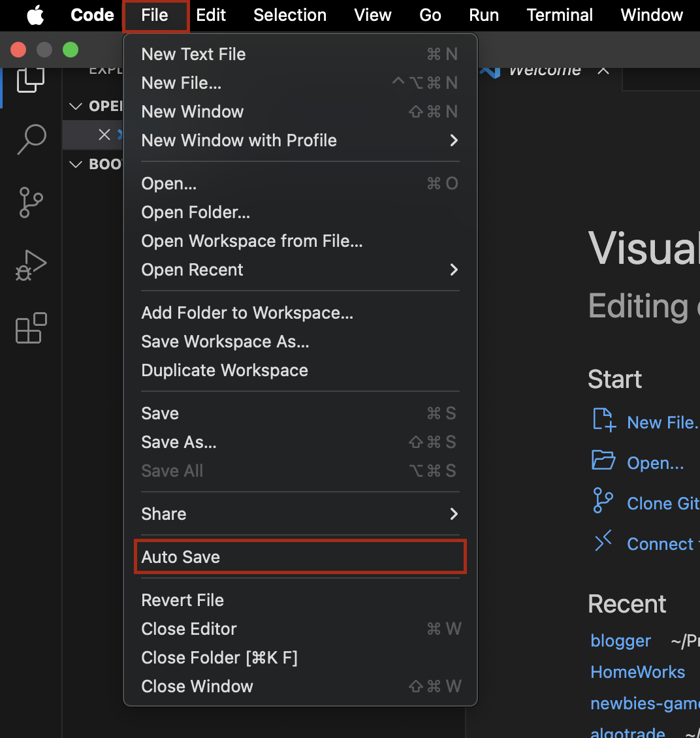Click New File... link under Start
The height and width of the screenshot is (738, 700).
pyautogui.click(x=663, y=423)
